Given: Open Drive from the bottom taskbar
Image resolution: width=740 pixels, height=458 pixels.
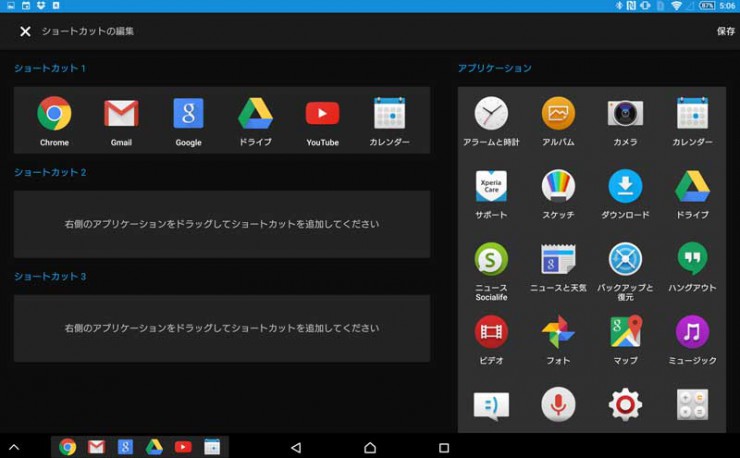Looking at the screenshot, I should pyautogui.click(x=154, y=447).
